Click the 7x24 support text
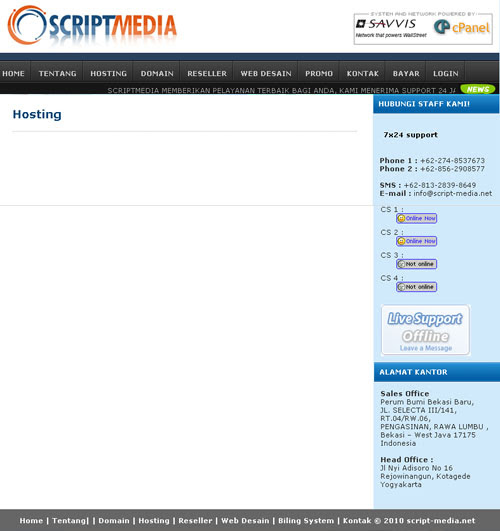 pyautogui.click(x=411, y=135)
